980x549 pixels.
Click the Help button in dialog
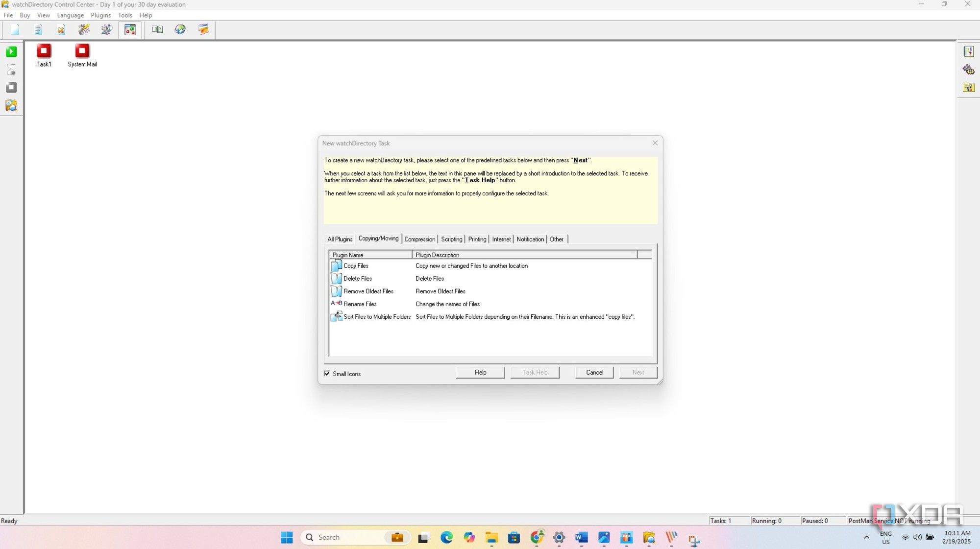tap(480, 373)
